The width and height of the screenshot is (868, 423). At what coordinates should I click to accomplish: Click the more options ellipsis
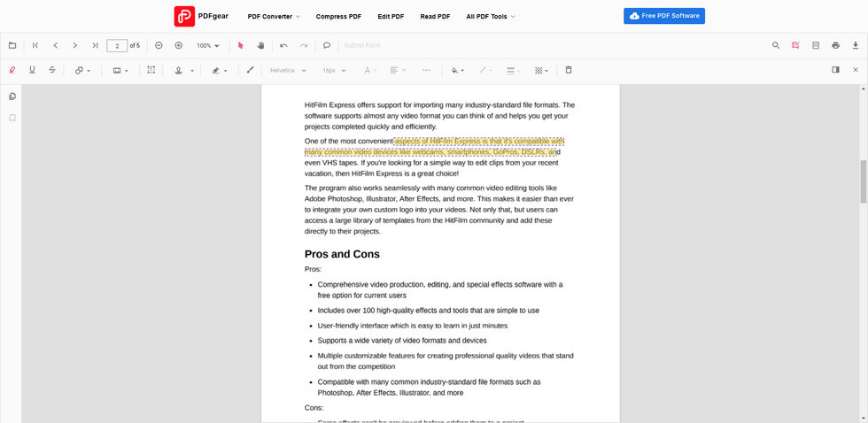click(426, 70)
